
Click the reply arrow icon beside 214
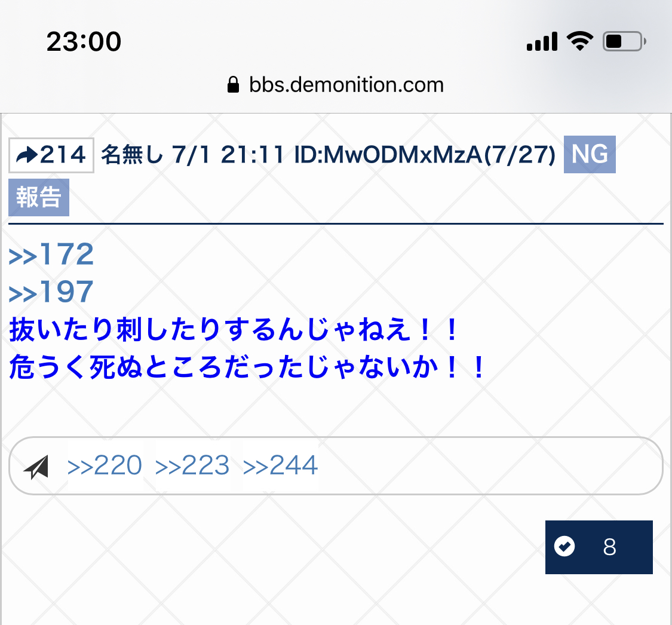pos(26,155)
